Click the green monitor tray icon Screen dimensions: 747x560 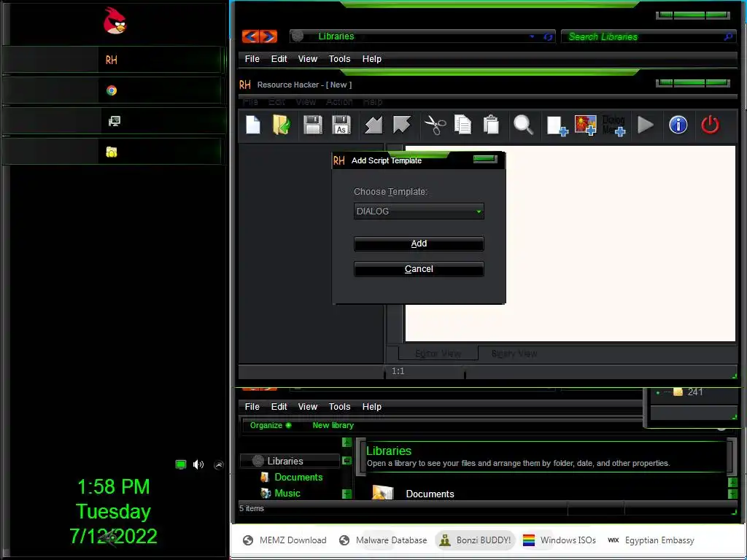[x=181, y=464]
